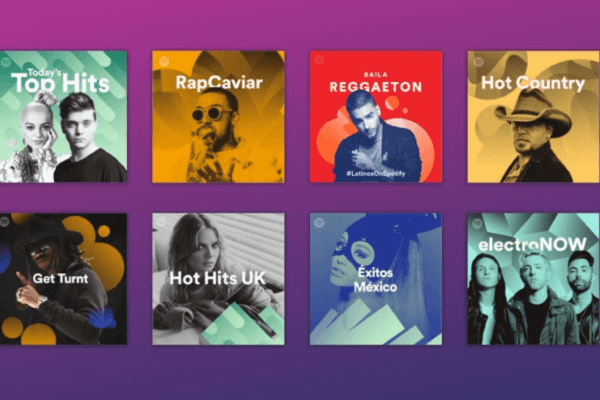600x400 pixels.
Task: Click Spotify logo on Hot Country cover
Action: point(478,61)
